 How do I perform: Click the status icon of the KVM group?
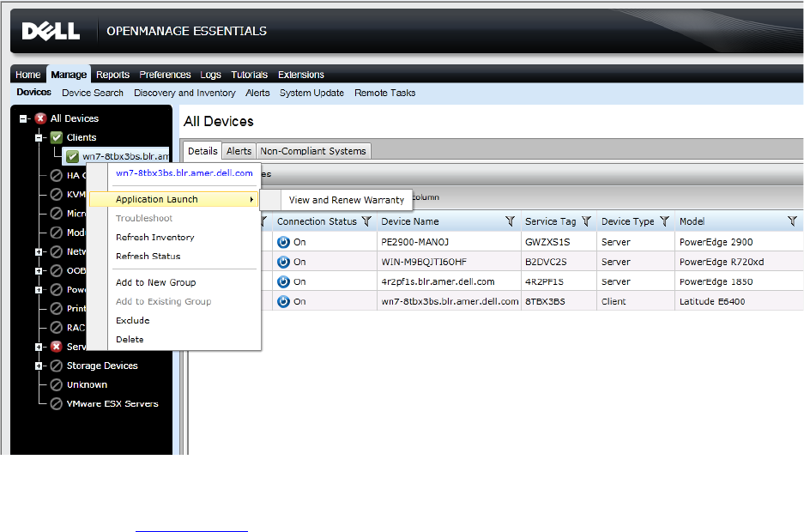[57, 194]
